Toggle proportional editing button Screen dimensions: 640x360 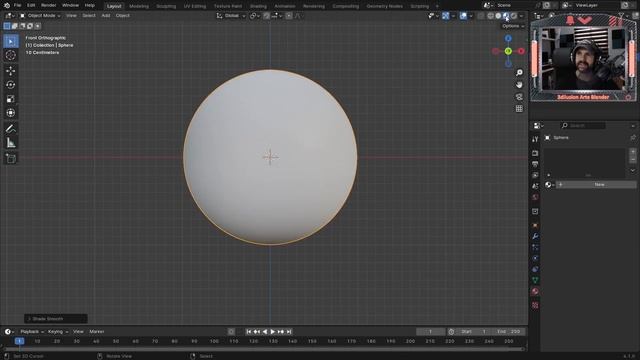click(x=289, y=16)
